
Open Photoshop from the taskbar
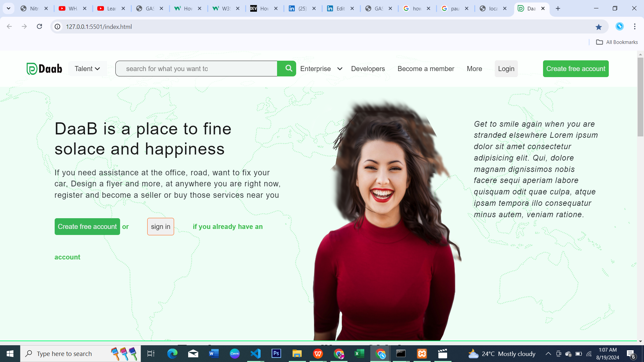(x=276, y=354)
